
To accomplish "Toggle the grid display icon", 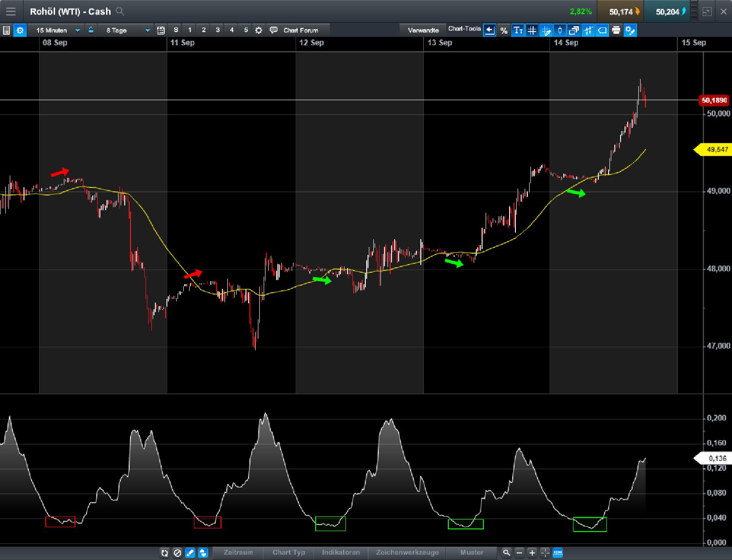I will coord(532,30).
